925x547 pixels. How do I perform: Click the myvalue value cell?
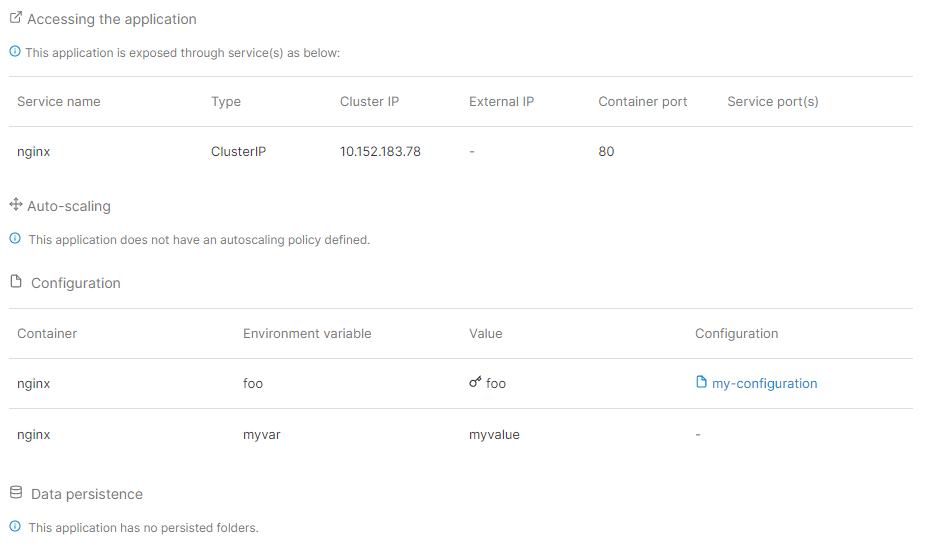(494, 435)
